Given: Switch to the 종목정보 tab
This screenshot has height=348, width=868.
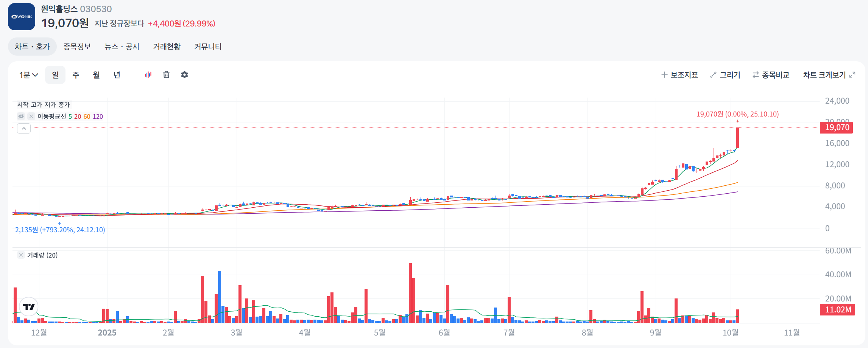Looking at the screenshot, I should click(x=77, y=47).
